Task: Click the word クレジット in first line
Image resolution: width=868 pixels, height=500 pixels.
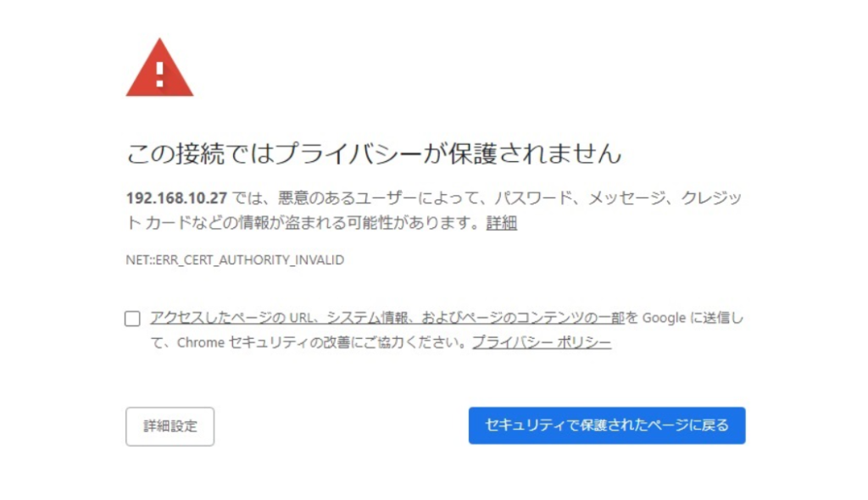Action: pyautogui.click(x=711, y=197)
